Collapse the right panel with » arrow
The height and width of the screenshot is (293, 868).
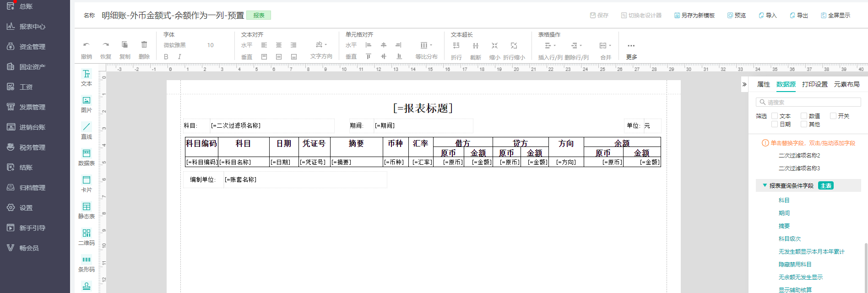coord(744,84)
